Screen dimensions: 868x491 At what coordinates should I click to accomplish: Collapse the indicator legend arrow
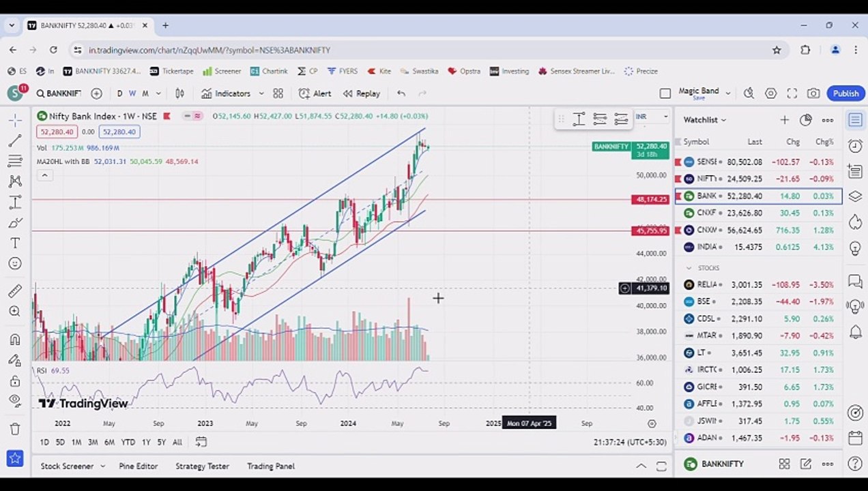[44, 175]
